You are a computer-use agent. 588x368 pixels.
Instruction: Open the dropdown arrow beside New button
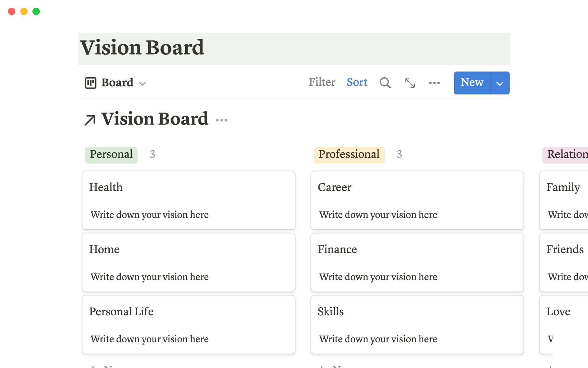[499, 83]
